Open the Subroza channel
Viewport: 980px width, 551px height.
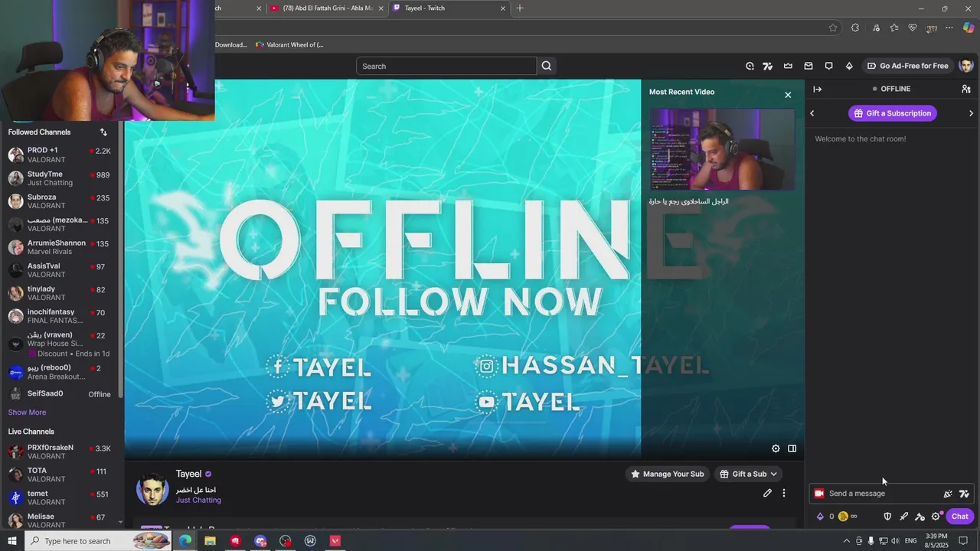click(x=60, y=201)
